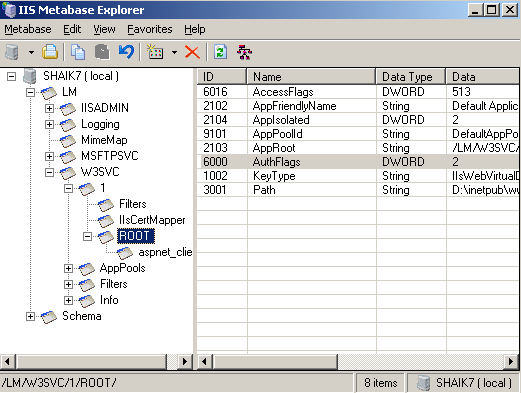
Task: Select the Logging key
Action: [x=100, y=124]
